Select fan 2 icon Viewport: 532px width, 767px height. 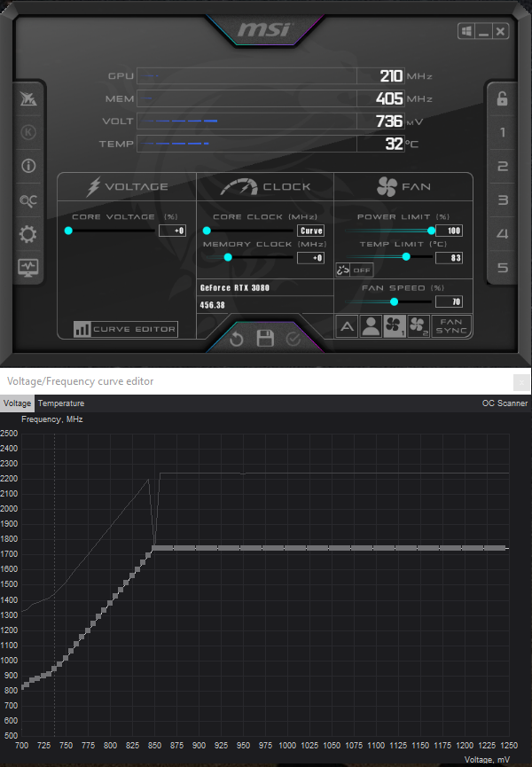tap(419, 326)
